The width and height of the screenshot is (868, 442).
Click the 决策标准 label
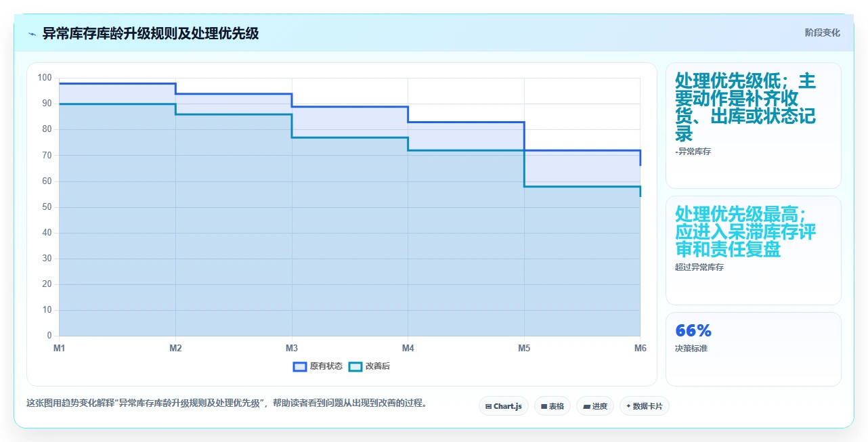691,349
